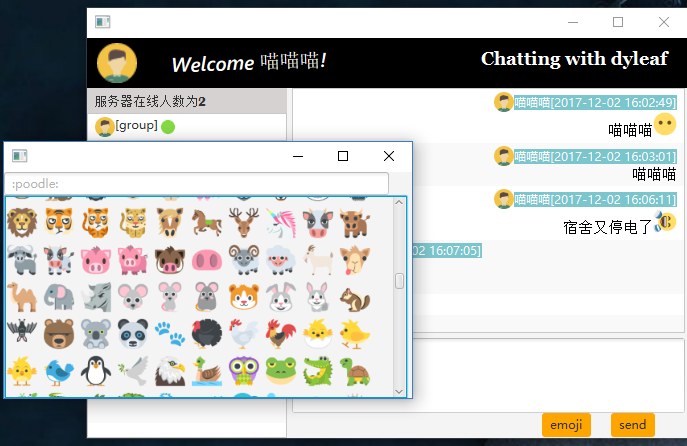Select the crocodile emoji
The height and width of the screenshot is (446, 687).
pos(318,371)
